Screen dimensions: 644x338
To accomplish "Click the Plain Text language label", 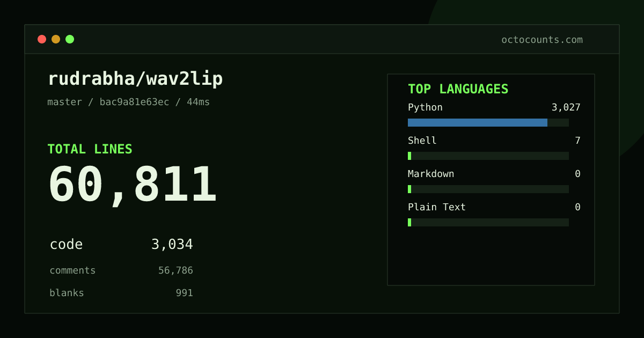I will [x=437, y=207].
